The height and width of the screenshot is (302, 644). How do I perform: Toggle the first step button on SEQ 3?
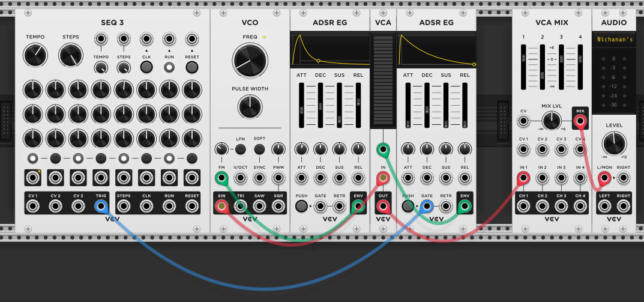33,158
